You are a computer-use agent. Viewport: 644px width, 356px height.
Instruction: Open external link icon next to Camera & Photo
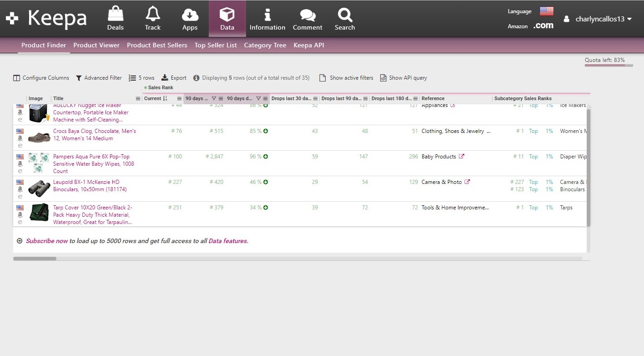click(x=467, y=182)
